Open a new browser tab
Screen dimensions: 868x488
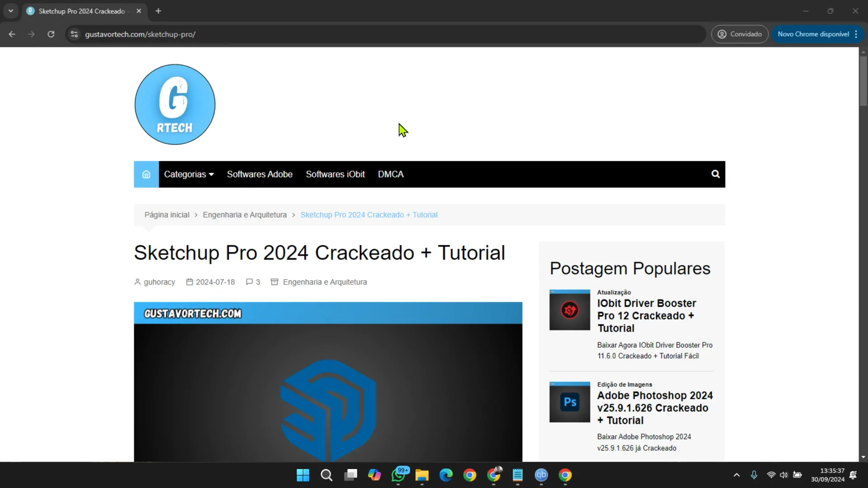(x=158, y=11)
